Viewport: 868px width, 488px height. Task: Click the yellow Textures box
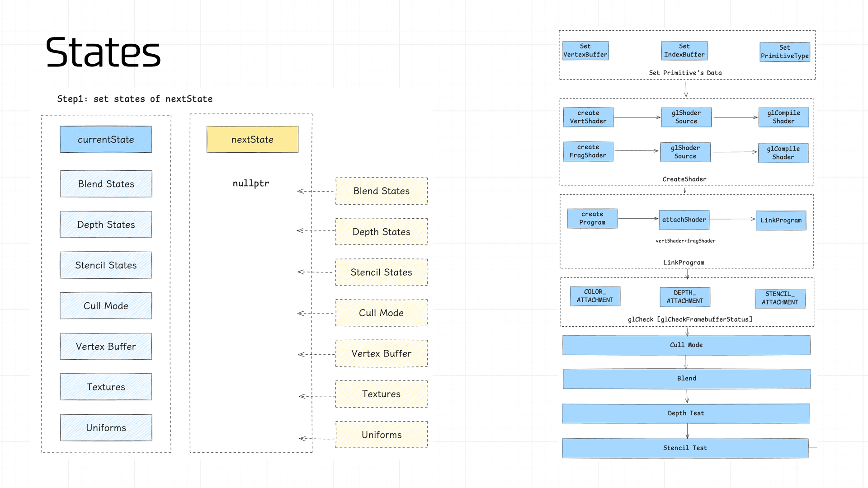[381, 394]
